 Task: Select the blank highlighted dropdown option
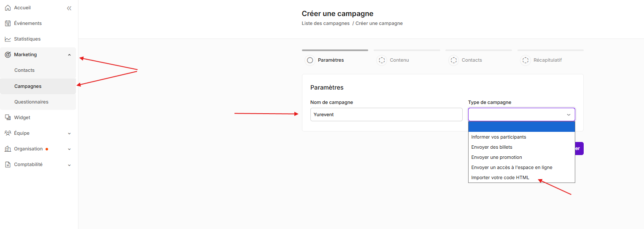[x=521, y=127]
